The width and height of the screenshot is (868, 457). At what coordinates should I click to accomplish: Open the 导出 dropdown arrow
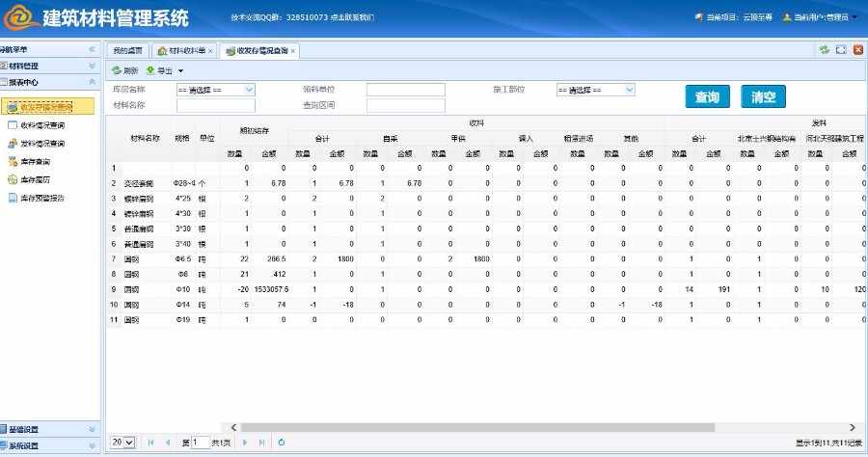180,70
